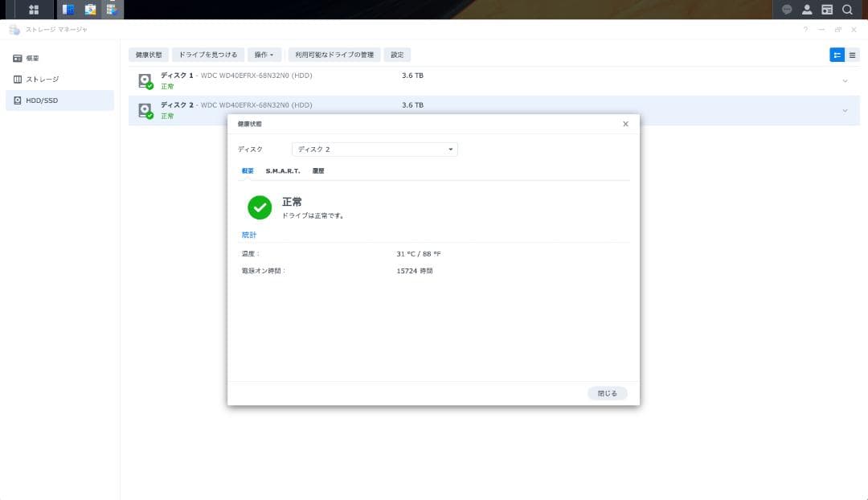Select HDD/SSD in the left sidebar
Screen dimensions: 868x500
click(59, 100)
